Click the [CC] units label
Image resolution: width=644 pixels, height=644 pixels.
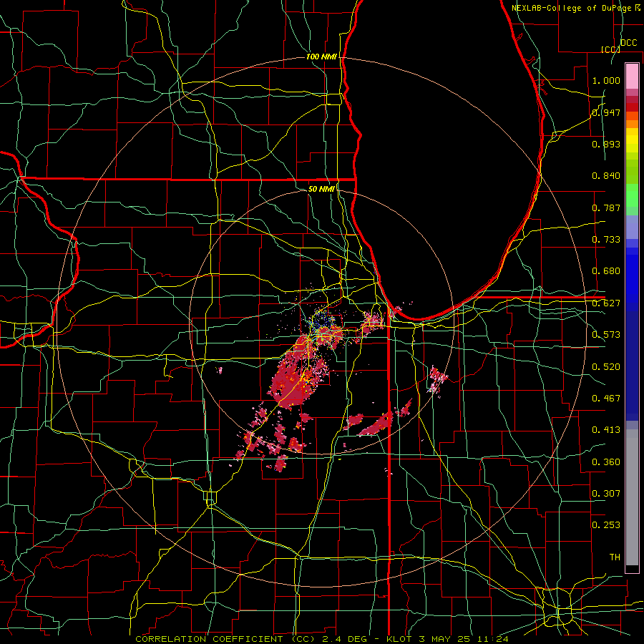click(x=610, y=49)
